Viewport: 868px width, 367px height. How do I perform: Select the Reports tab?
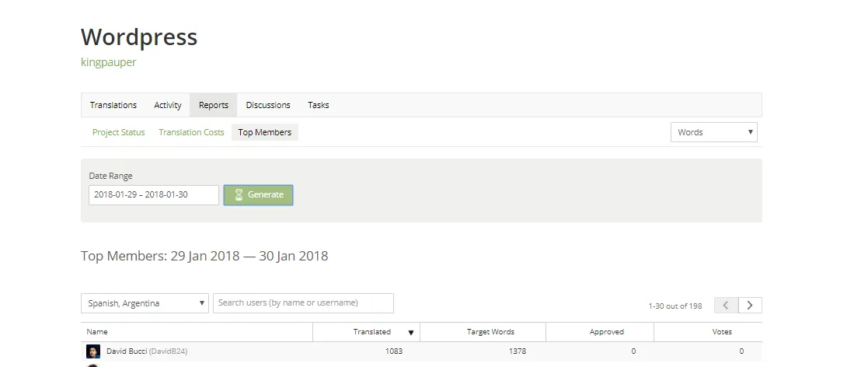(214, 105)
